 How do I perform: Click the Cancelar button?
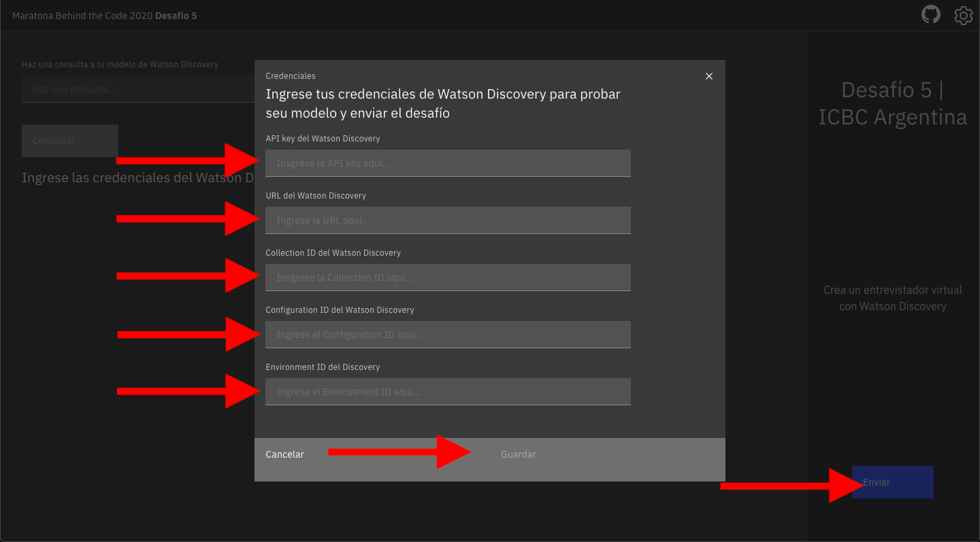(x=372, y=460)
